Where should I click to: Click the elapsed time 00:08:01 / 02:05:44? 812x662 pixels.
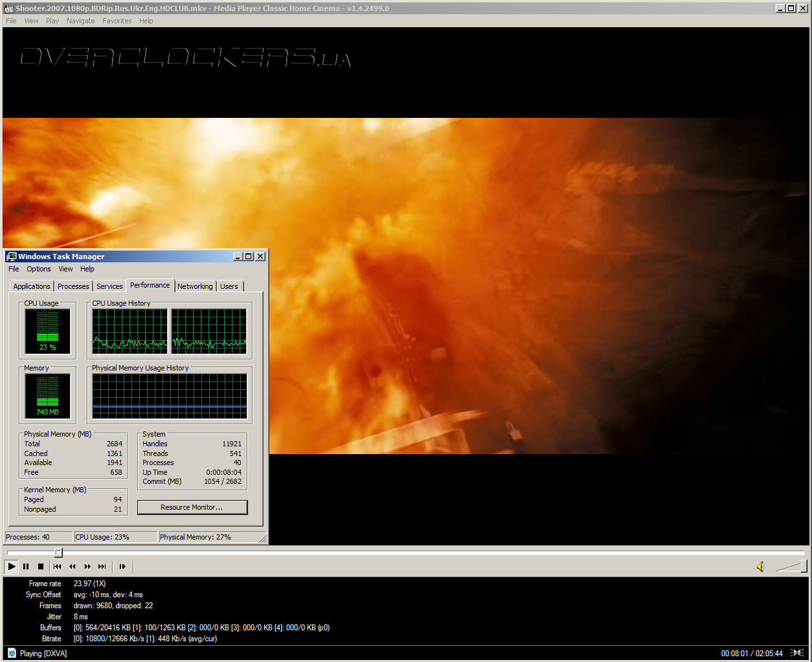click(752, 654)
